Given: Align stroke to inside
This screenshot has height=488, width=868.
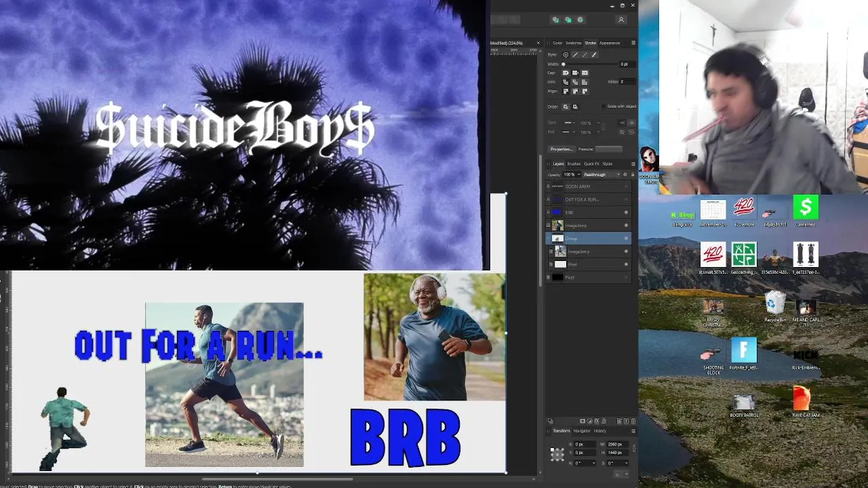Looking at the screenshot, I should click(x=575, y=91).
